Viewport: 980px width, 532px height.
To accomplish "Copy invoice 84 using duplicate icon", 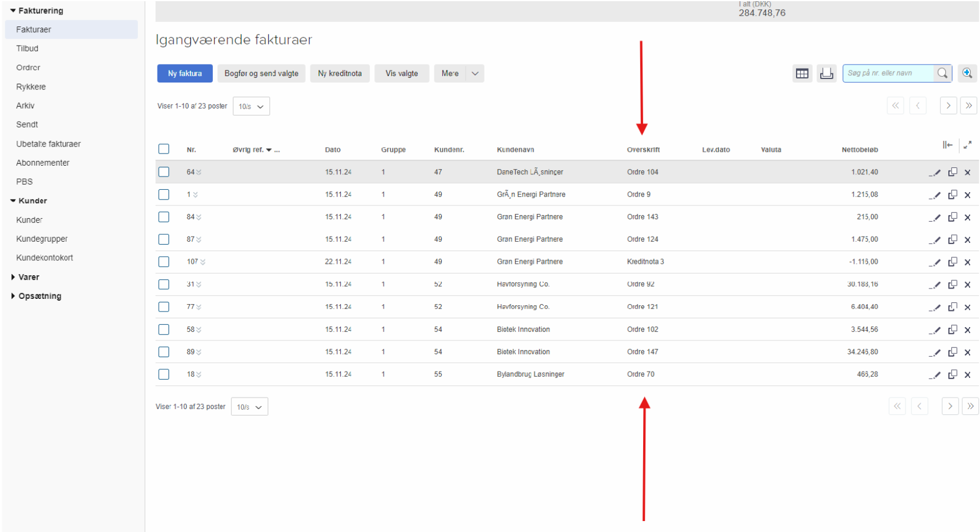I will pyautogui.click(x=952, y=217).
